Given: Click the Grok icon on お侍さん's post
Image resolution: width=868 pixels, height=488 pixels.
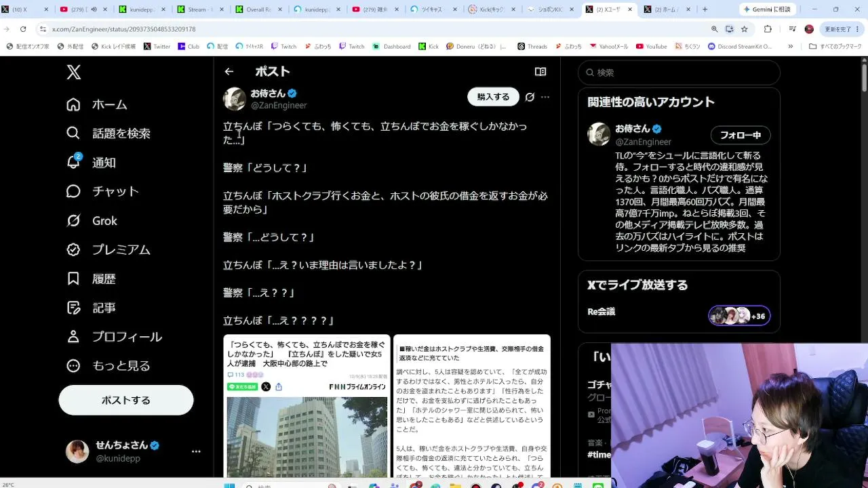Looking at the screenshot, I should tap(530, 97).
